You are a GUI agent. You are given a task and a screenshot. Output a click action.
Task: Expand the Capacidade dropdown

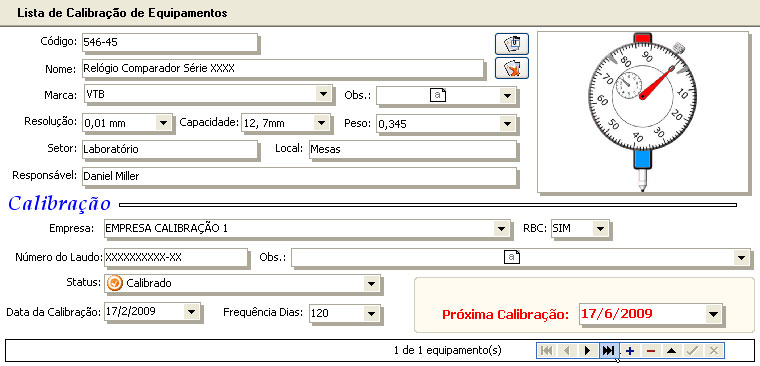point(321,123)
